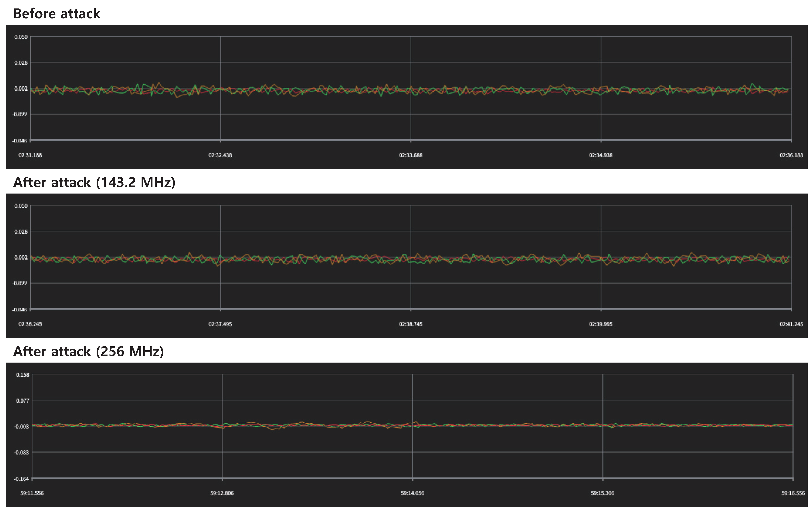
Task: Click the 59:15.306 time axis label
Action: pyautogui.click(x=602, y=493)
